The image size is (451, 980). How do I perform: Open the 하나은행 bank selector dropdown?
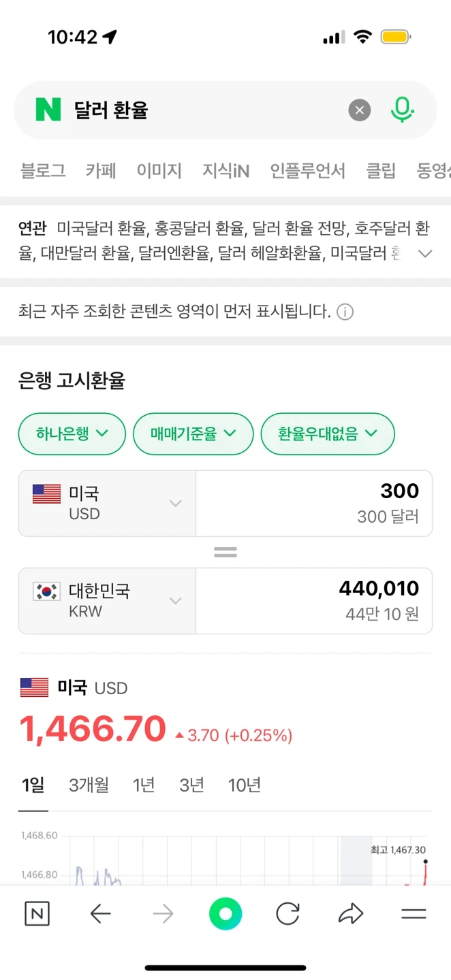pyautogui.click(x=72, y=434)
